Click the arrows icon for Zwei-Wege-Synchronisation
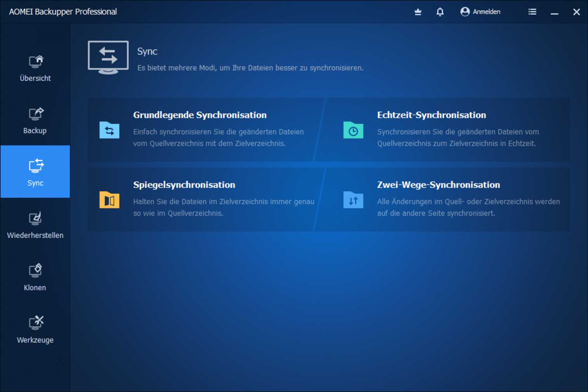Image resolution: width=588 pixels, height=392 pixels. 353,200
